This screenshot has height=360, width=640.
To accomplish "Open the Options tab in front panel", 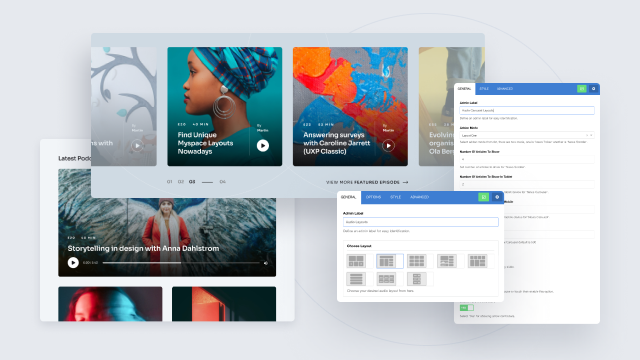I will tap(373, 197).
